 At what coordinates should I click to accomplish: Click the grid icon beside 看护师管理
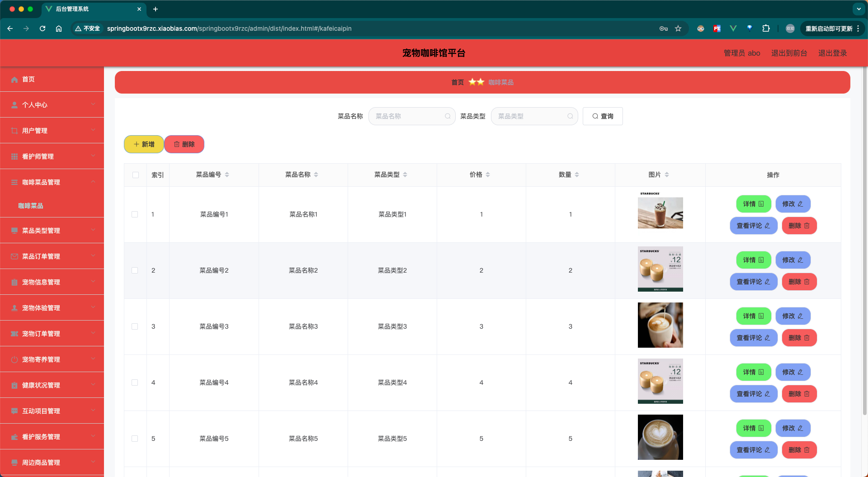(x=14, y=156)
